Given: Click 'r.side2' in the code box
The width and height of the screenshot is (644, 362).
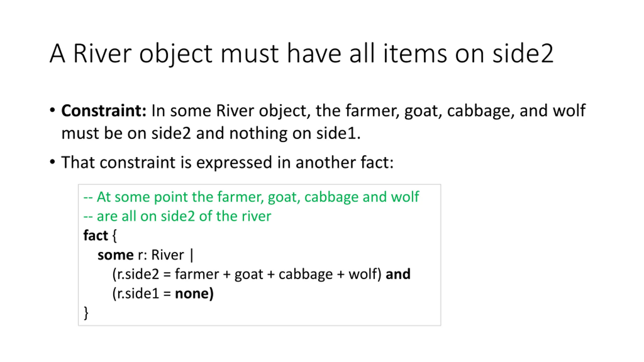Looking at the screenshot, I should tap(138, 274).
